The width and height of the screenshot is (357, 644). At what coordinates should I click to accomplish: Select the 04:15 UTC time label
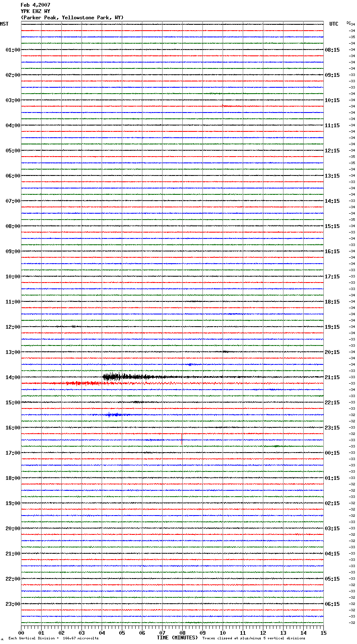tap(332, 554)
